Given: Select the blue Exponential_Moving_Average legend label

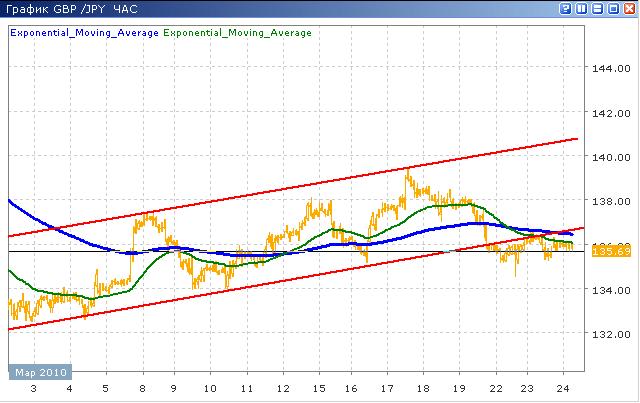Looking at the screenshot, I should 83,33.
